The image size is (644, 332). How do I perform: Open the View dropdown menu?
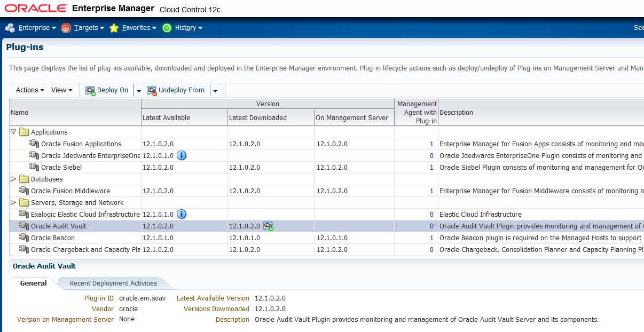(62, 90)
